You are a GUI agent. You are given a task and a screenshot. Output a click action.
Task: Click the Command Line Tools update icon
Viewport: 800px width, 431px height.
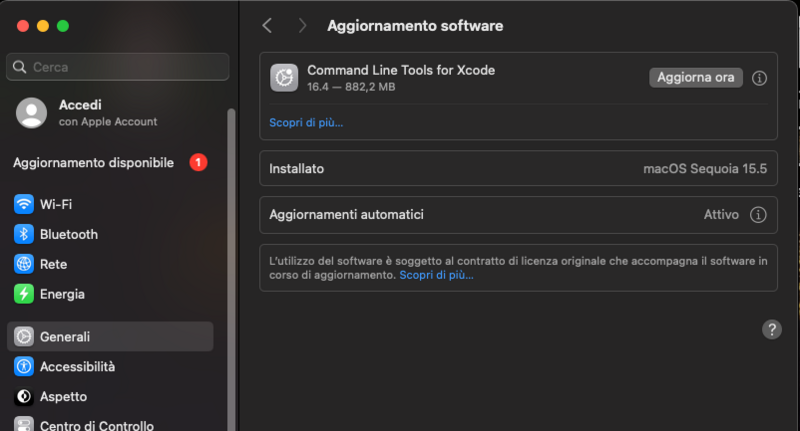pyautogui.click(x=284, y=78)
